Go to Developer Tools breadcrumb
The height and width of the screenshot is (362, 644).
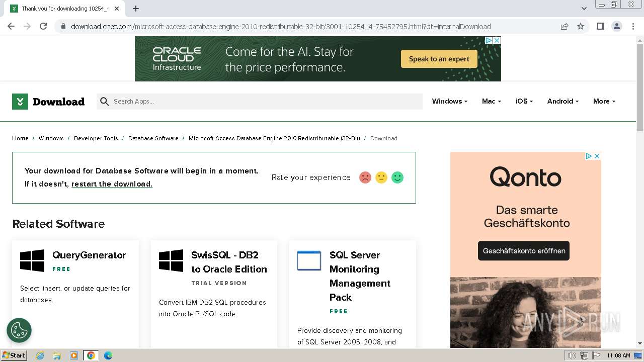[96, 138]
